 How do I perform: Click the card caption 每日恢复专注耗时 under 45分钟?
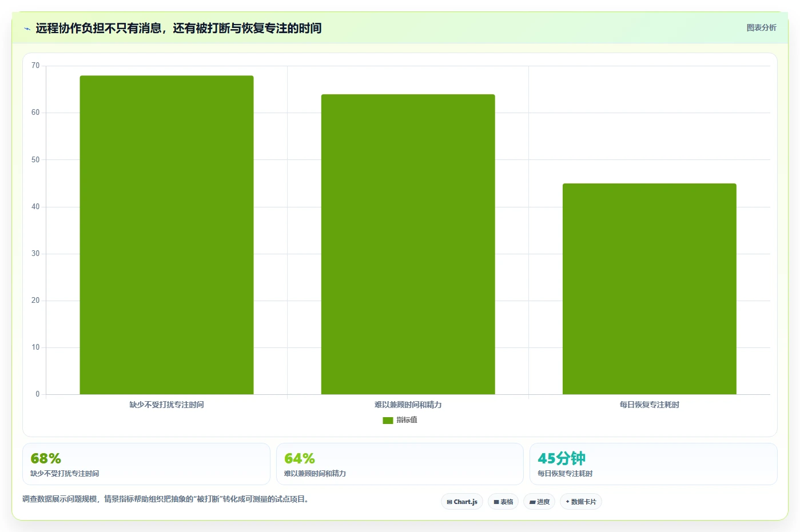(x=565, y=474)
